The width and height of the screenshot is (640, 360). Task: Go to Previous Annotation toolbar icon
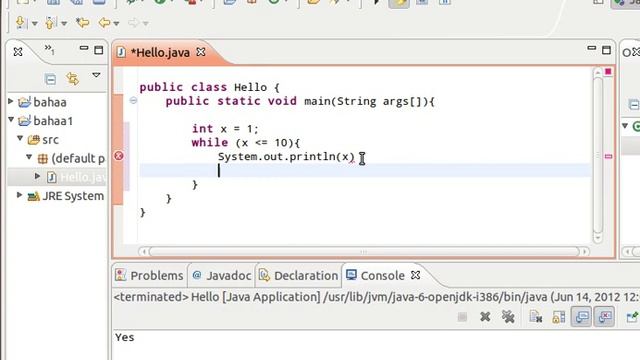click(x=50, y=22)
